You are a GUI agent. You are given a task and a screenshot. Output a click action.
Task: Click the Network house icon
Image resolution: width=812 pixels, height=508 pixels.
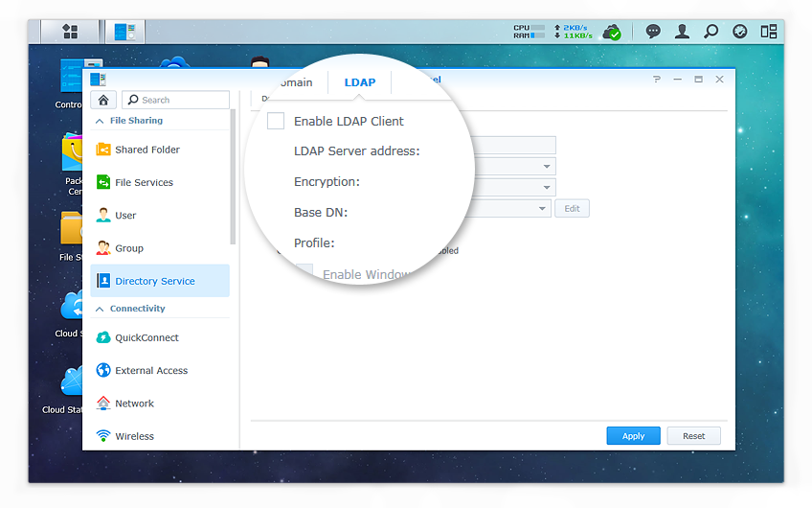pyautogui.click(x=103, y=403)
